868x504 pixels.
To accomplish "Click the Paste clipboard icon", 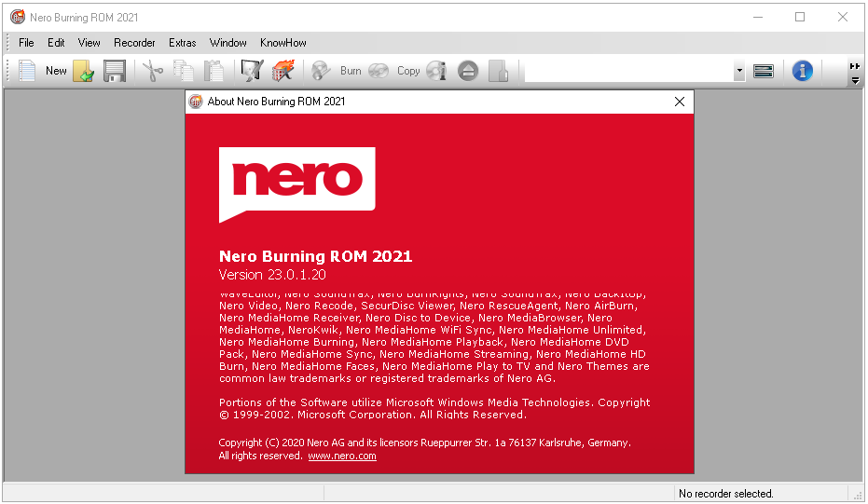I will [x=214, y=71].
